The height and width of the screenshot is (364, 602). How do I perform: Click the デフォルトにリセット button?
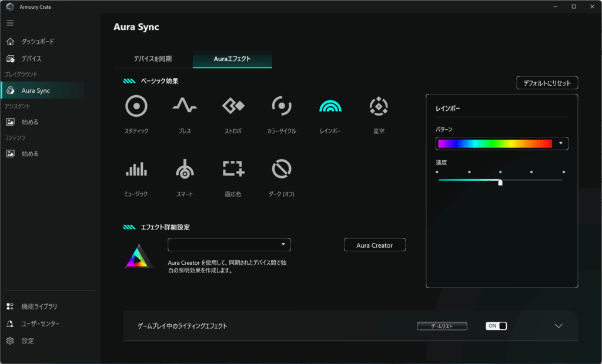click(x=547, y=83)
